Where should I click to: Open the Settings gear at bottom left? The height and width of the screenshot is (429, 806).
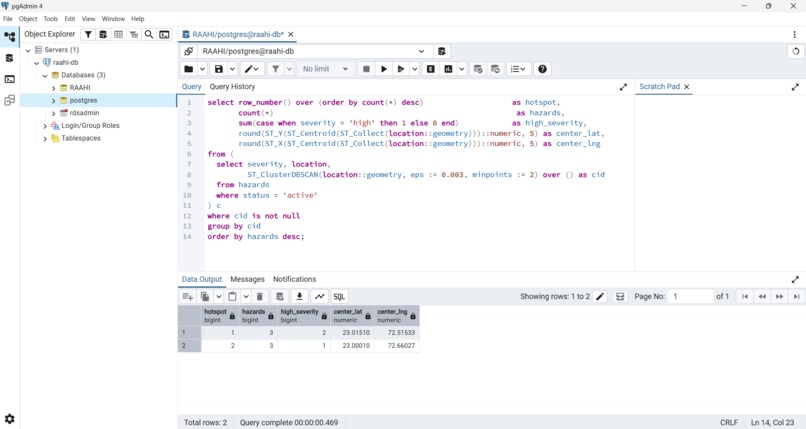pyautogui.click(x=10, y=419)
